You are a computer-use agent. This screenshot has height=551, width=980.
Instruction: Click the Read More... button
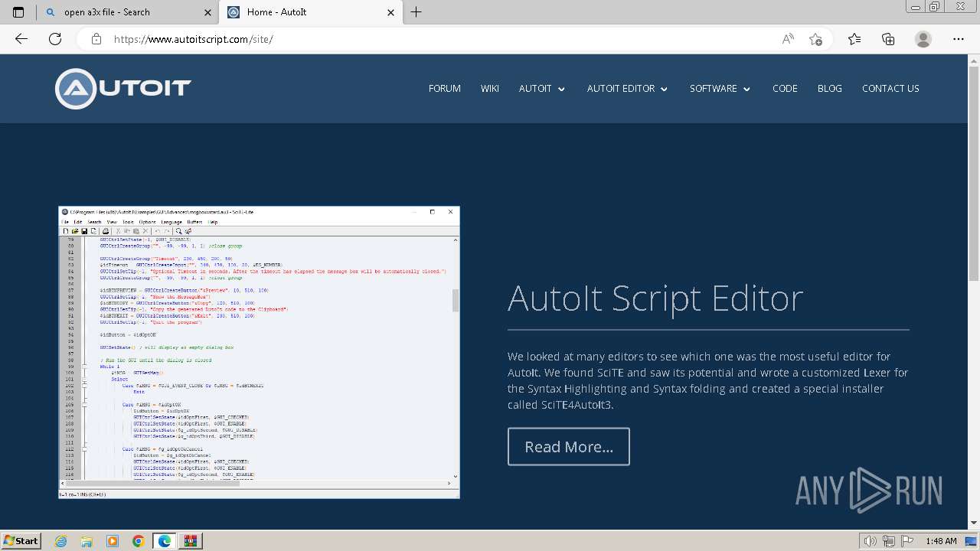point(569,447)
